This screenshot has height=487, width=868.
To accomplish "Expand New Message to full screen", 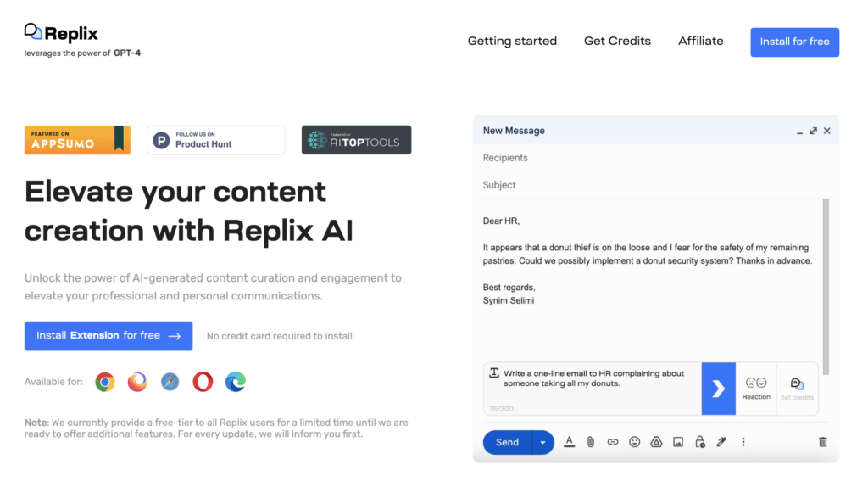I will click(x=813, y=131).
